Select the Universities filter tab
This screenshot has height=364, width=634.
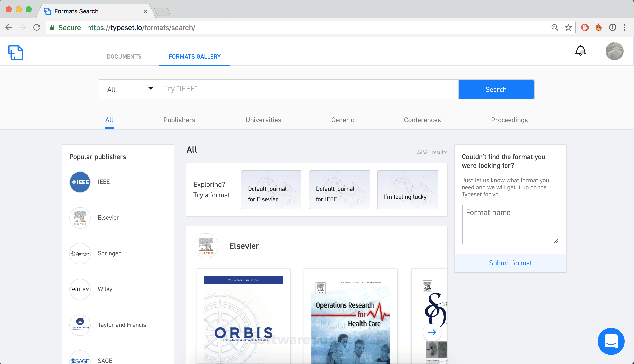pyautogui.click(x=263, y=120)
